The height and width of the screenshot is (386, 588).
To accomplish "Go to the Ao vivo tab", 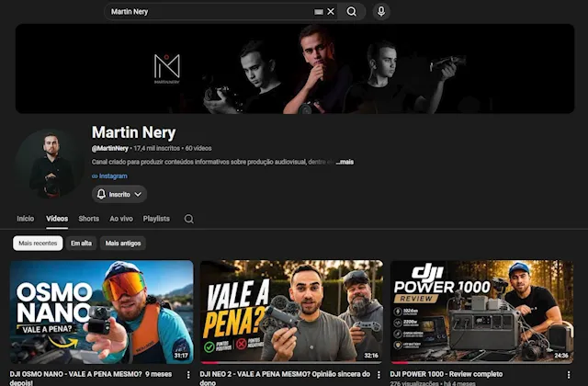I will [121, 219].
